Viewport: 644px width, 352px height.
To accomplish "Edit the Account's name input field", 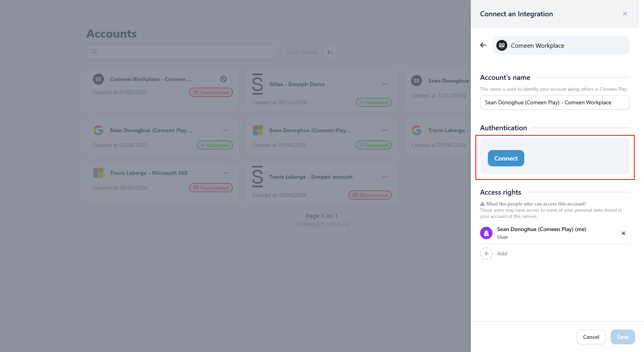I will [x=554, y=102].
